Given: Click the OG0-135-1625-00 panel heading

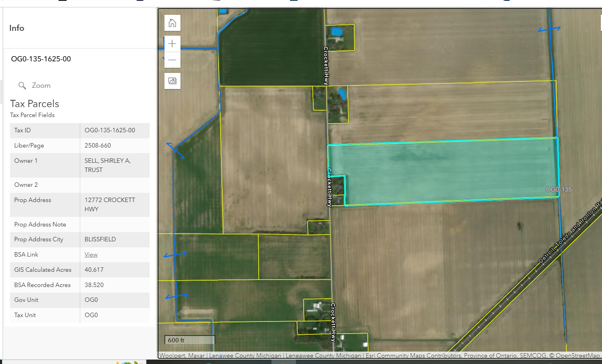Looking at the screenshot, I should click(41, 59).
